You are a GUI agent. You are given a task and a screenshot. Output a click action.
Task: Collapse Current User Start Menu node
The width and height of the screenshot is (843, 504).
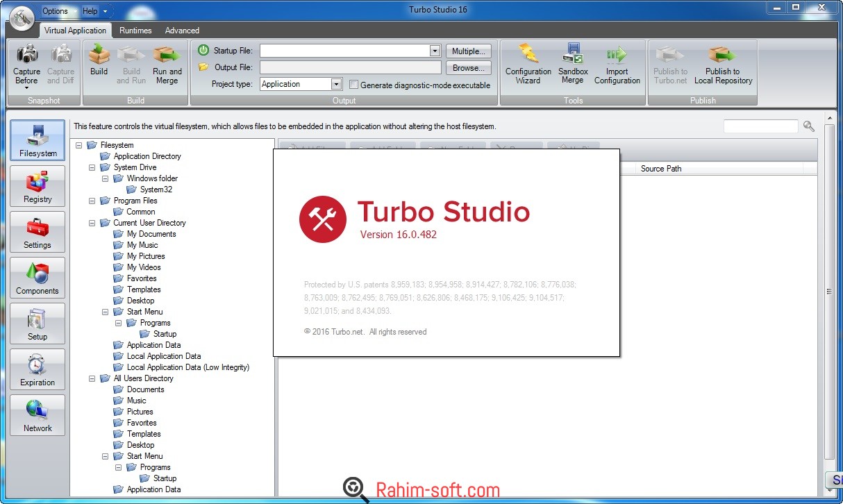pos(106,312)
